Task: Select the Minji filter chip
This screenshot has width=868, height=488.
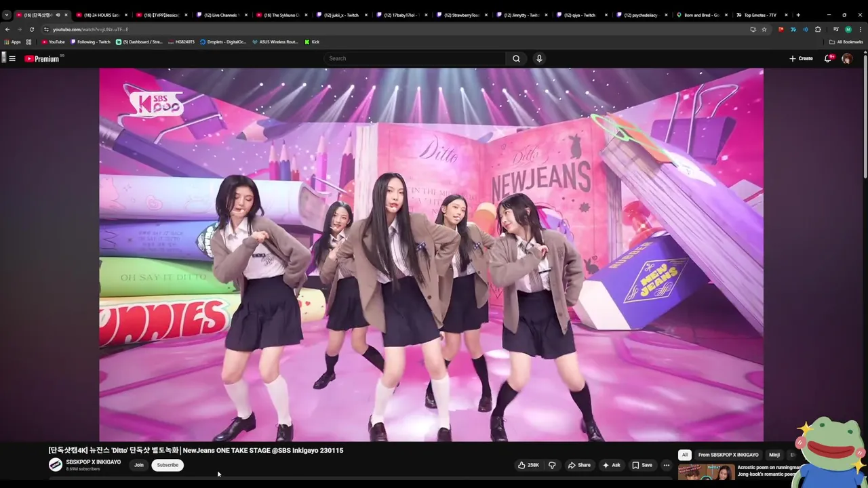Action: tap(774, 455)
